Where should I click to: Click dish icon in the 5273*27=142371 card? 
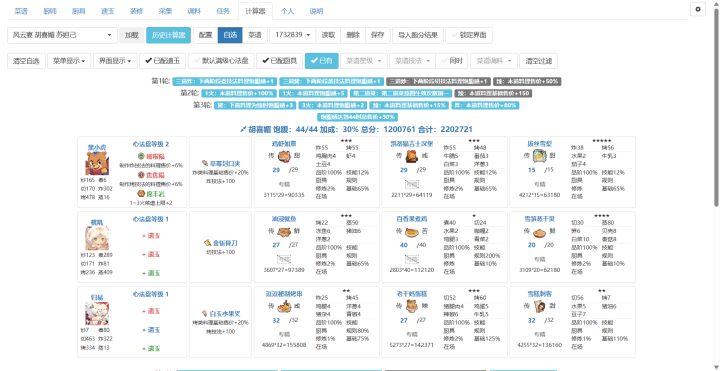(x=411, y=306)
